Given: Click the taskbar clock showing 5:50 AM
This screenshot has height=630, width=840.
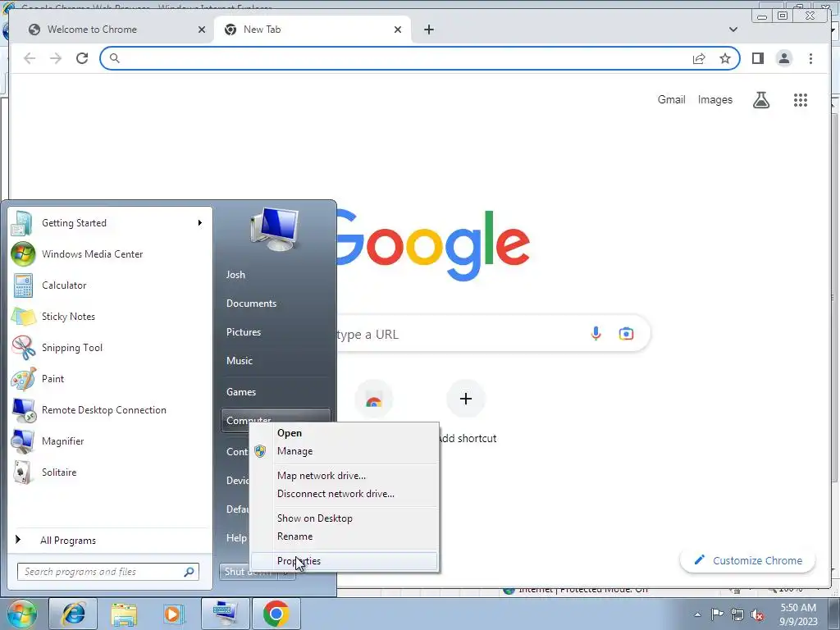Looking at the screenshot, I should coord(798,614).
